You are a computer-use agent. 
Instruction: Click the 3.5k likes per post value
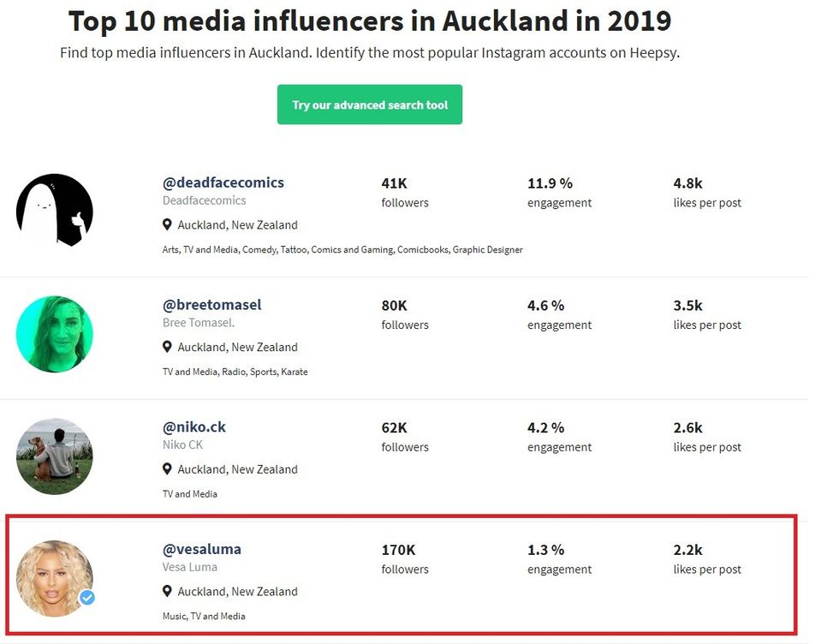pos(688,305)
